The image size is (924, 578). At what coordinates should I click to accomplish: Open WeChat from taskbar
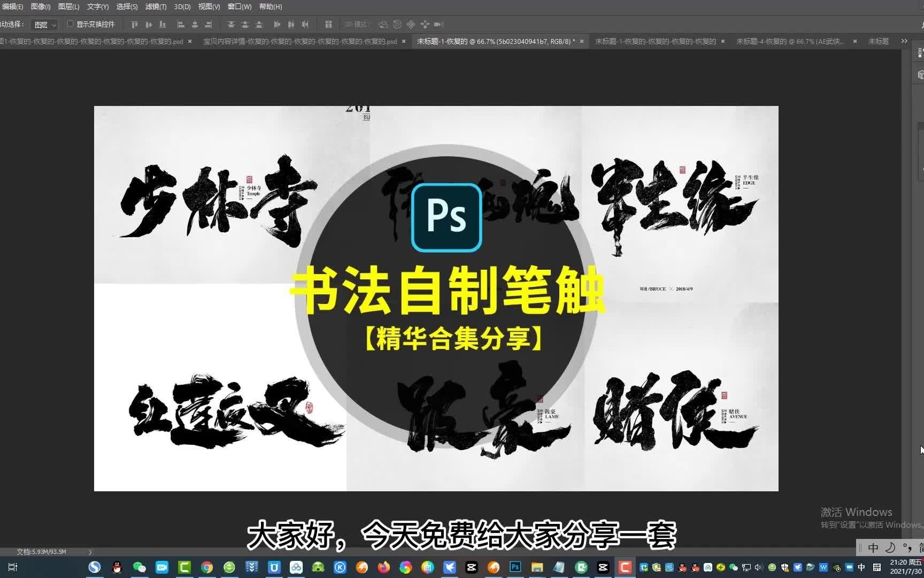click(139, 567)
